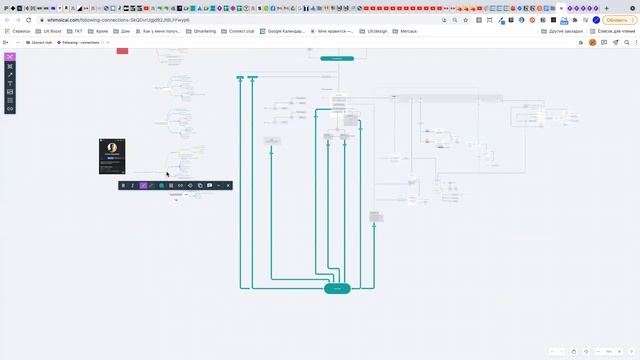Select the link tool in left toolbar
Viewport: 640px width, 360px height.
(x=10, y=109)
